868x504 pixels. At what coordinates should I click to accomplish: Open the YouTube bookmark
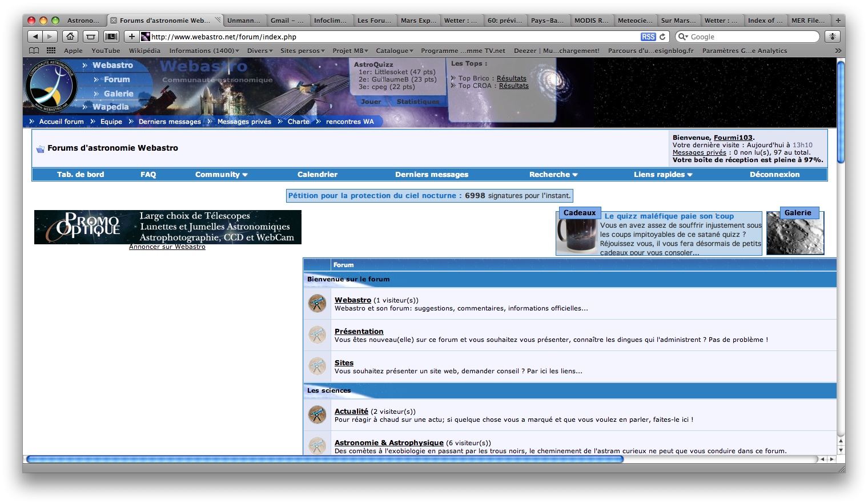point(106,51)
